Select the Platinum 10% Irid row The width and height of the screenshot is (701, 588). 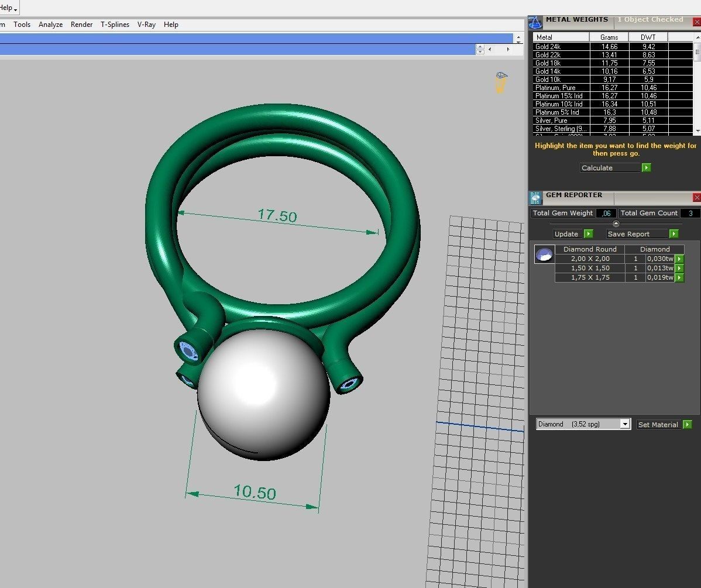coord(613,104)
